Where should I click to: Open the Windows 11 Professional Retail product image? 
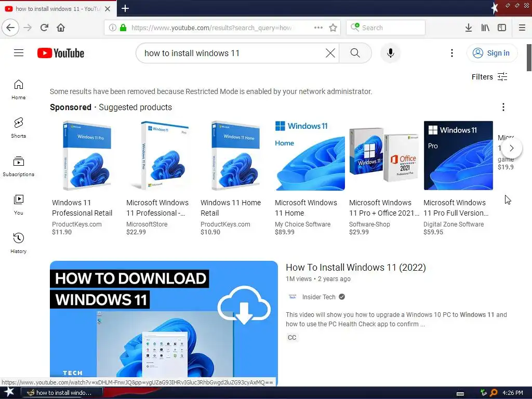[x=87, y=156]
